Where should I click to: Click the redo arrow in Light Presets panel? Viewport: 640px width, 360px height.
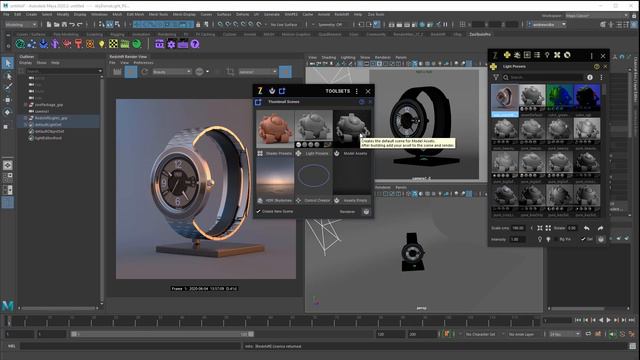(x=600, y=228)
